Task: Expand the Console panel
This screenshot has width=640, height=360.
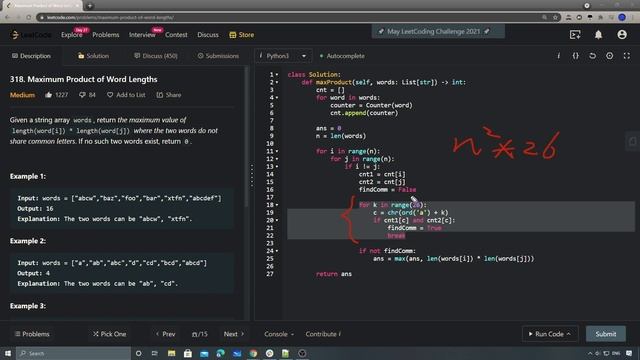Action: 279,334
